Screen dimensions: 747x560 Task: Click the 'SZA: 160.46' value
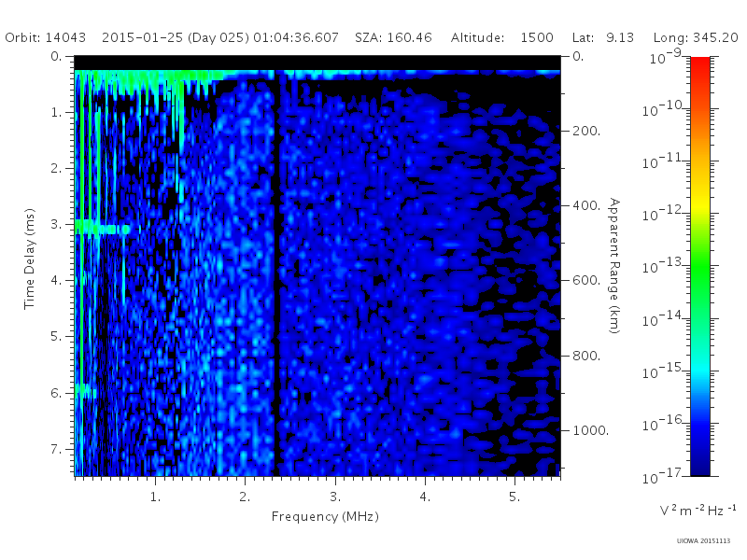pos(393,37)
